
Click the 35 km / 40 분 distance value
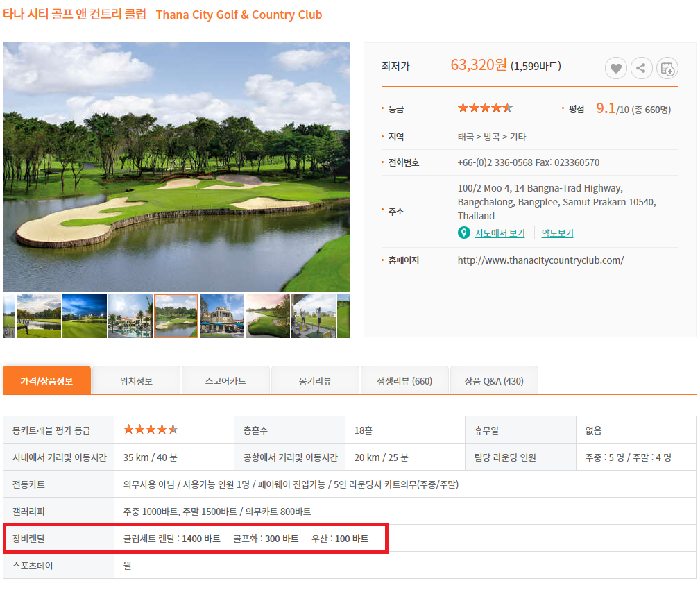tap(150, 457)
